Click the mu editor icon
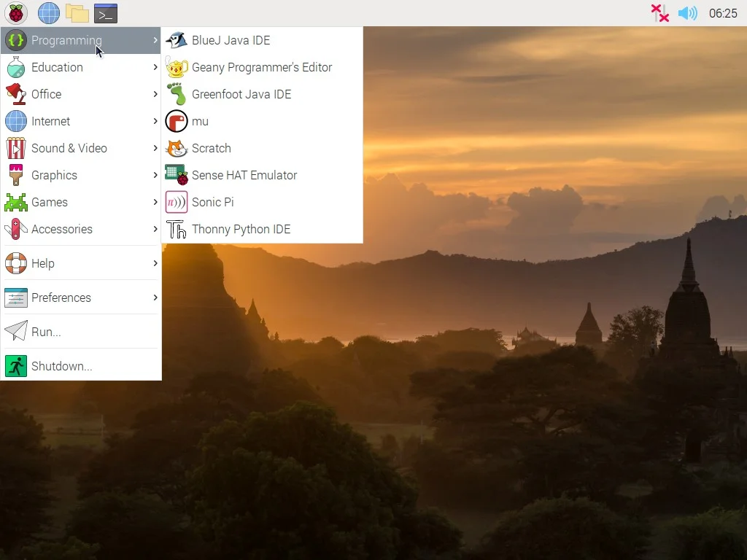The height and width of the screenshot is (560, 747). pos(177,122)
